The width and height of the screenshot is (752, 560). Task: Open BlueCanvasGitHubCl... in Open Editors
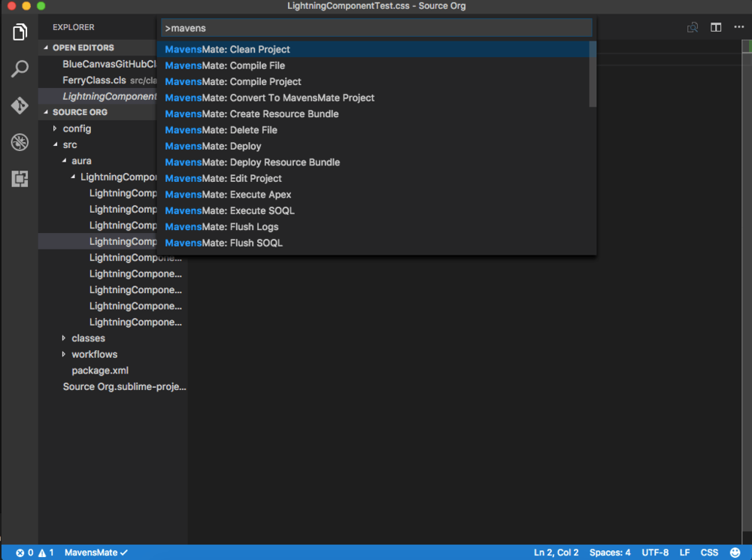tap(109, 64)
